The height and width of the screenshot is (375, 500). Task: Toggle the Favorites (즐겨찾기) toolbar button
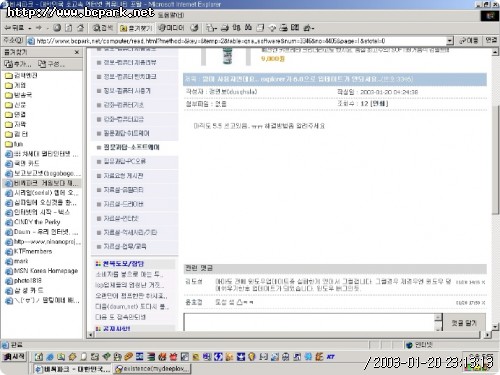click(x=136, y=28)
